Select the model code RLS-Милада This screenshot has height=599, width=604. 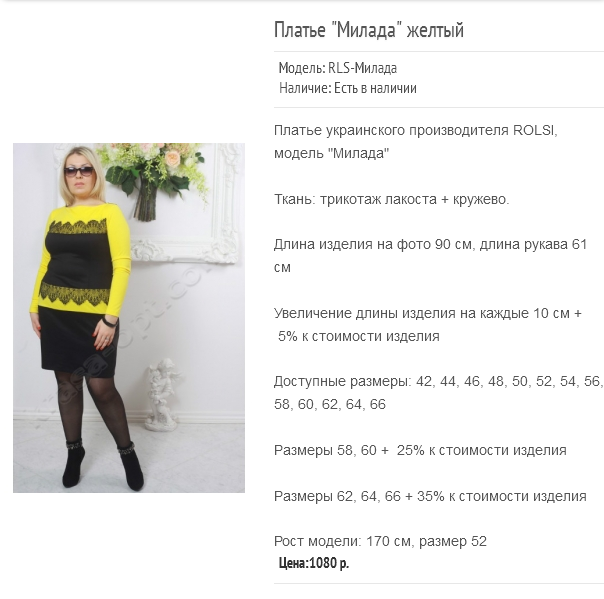point(362,68)
